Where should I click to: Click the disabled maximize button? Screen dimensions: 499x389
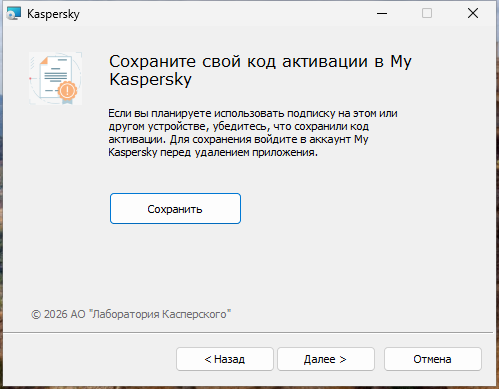[427, 14]
